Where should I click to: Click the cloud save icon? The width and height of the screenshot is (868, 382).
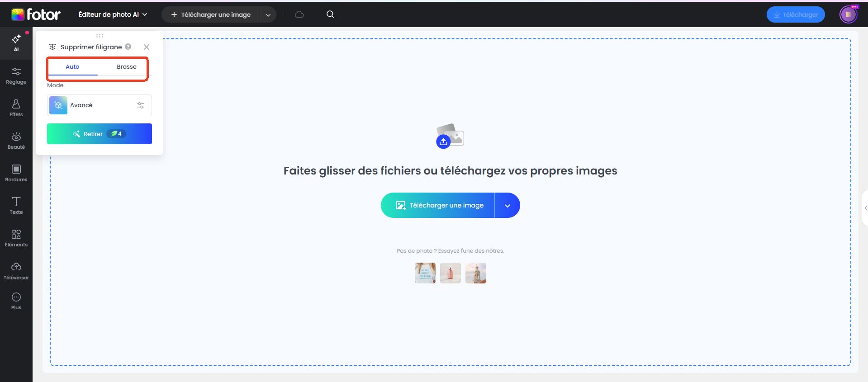pyautogui.click(x=299, y=14)
